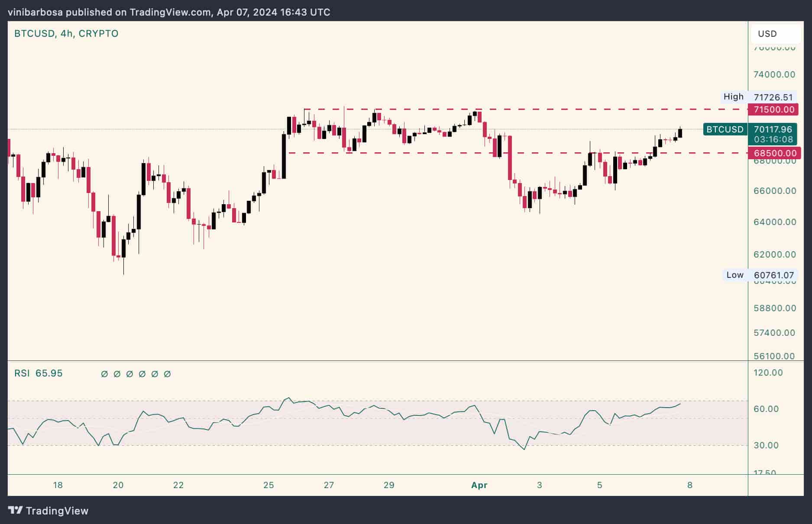Click the TradingView brand text link
Image resolution: width=812 pixels, height=524 pixels.
click(x=57, y=511)
